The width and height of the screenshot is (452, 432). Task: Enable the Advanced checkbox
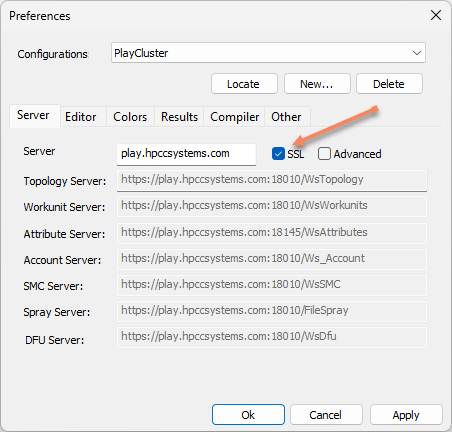pyautogui.click(x=324, y=154)
